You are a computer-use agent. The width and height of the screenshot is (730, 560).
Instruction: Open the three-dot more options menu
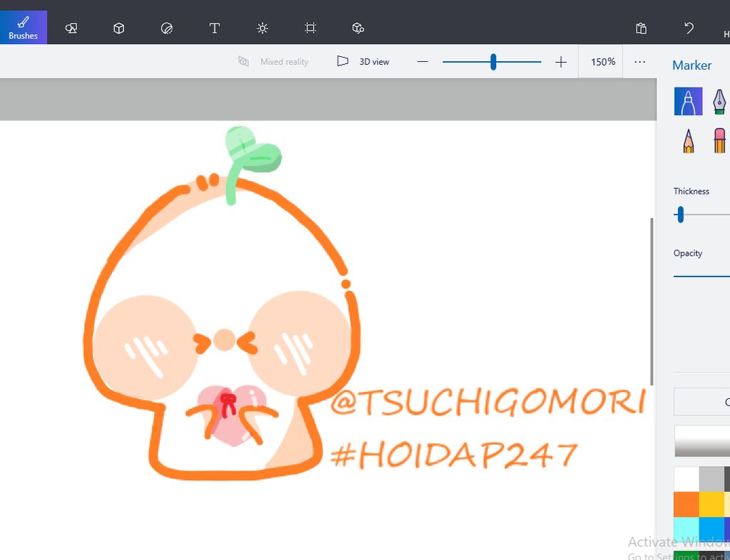(x=639, y=61)
